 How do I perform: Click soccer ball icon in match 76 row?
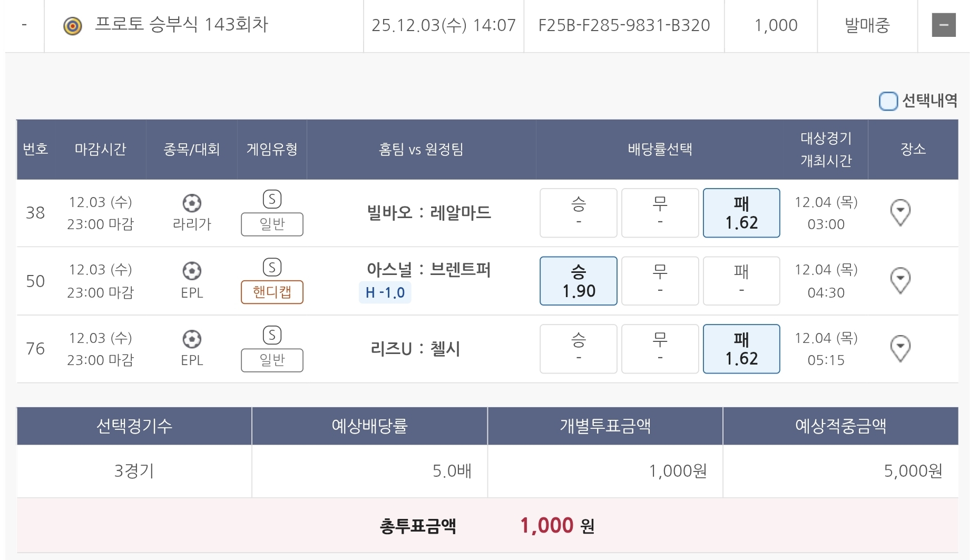192,339
